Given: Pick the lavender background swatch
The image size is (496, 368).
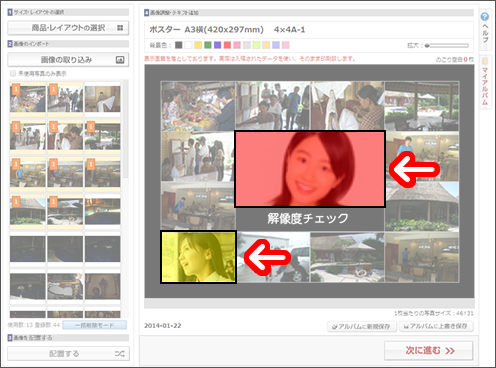Looking at the screenshot, I should click(276, 45).
